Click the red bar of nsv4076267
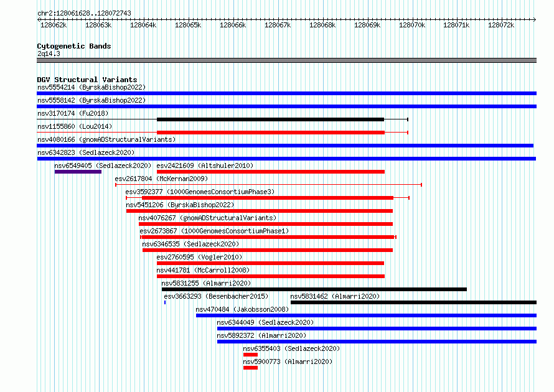 coord(266,224)
